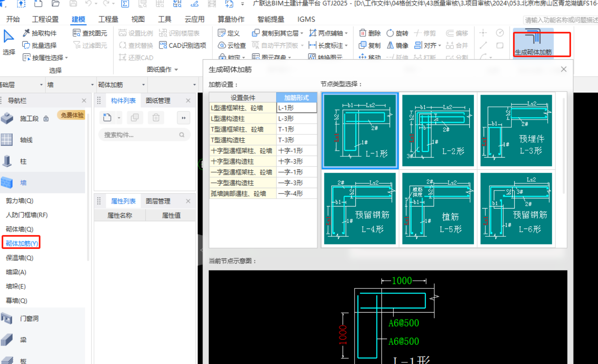This screenshot has width=598, height=364.
Task: Select 轴线 in navigation
Action: point(26,140)
